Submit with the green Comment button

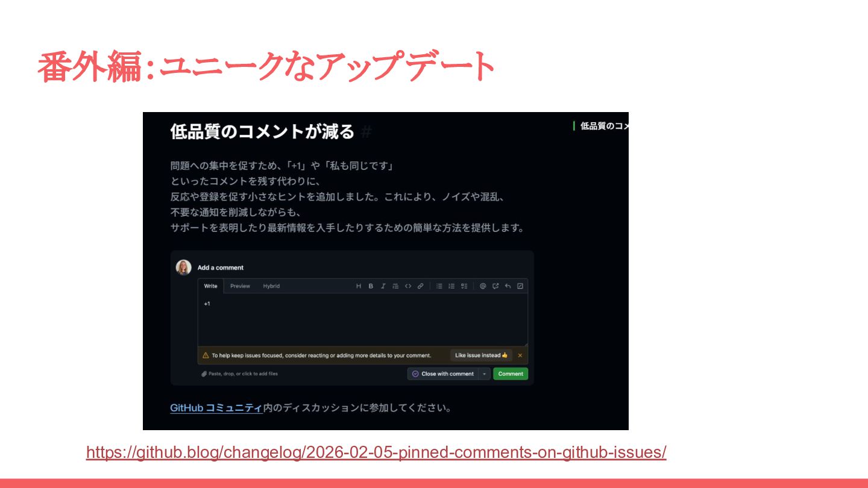pyautogui.click(x=511, y=374)
